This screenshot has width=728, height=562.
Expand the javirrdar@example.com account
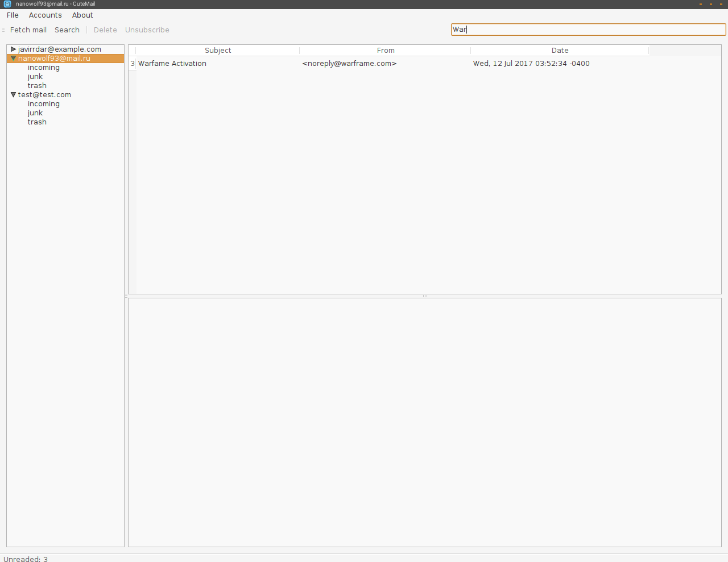click(14, 49)
